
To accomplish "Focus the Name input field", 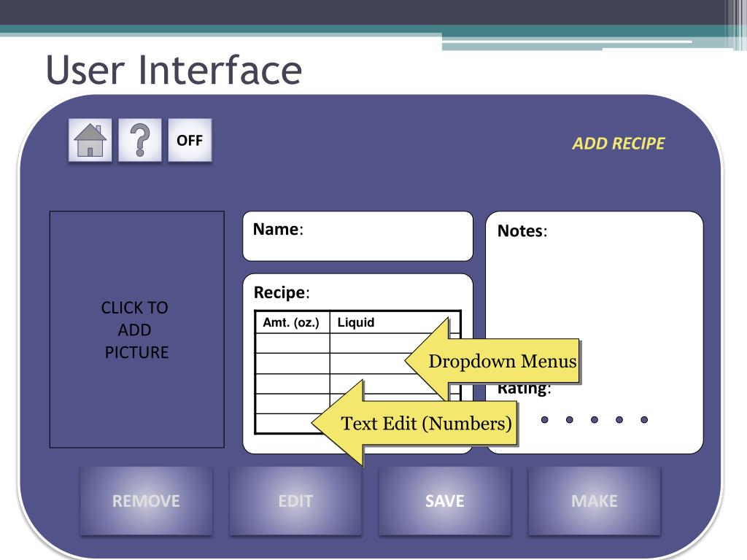I will 357,236.
